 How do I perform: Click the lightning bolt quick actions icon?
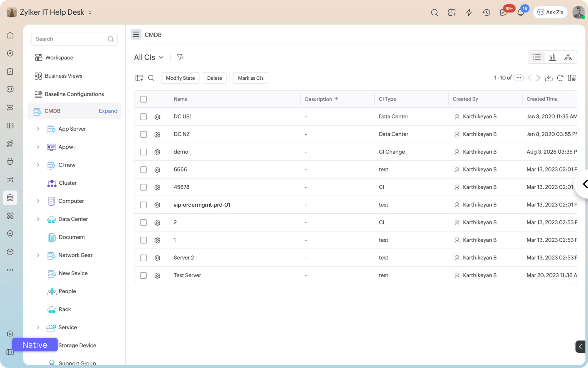469,13
